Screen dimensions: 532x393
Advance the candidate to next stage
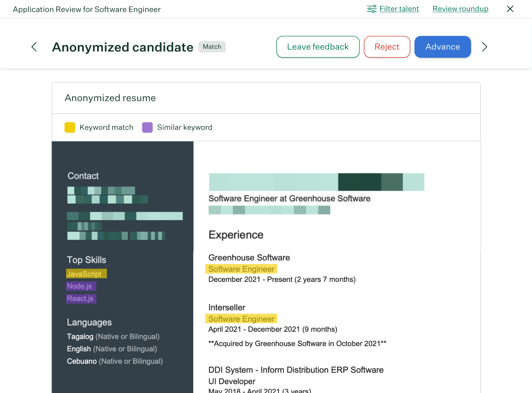coord(442,47)
